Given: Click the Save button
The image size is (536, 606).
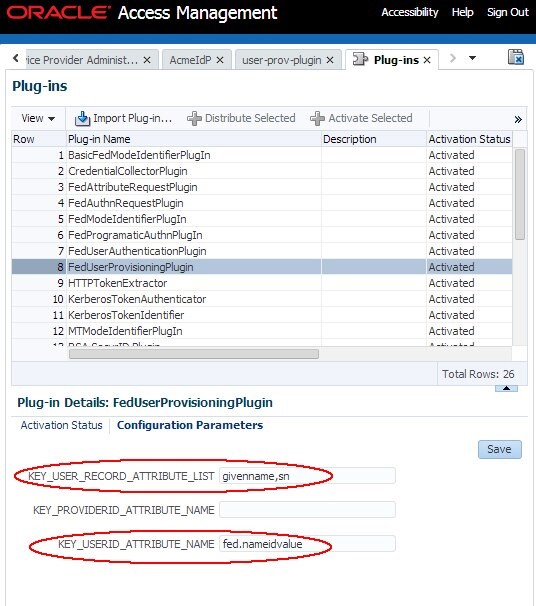Looking at the screenshot, I should coord(500,449).
